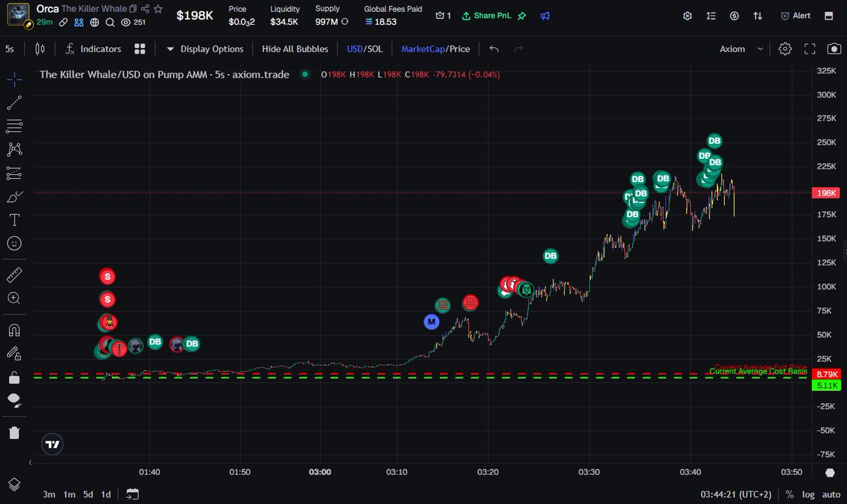Take a chart snapshot camera

834,49
